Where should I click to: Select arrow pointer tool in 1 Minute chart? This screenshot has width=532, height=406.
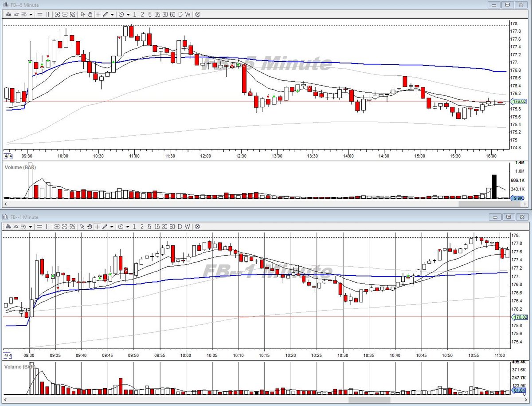click(82, 226)
